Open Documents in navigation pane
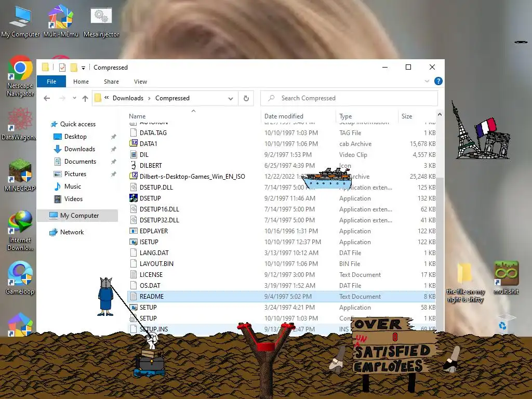Image resolution: width=532 pixels, height=399 pixels. [x=80, y=162]
